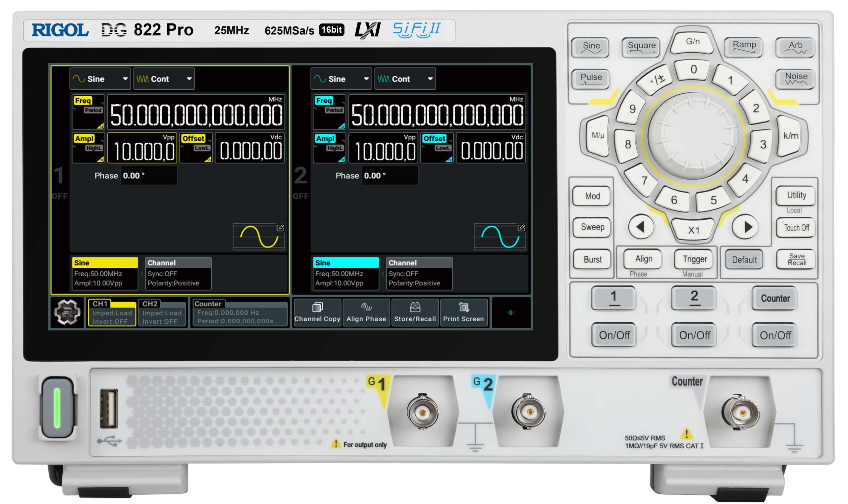848x504 pixels.
Task: Push the right arrow cursor key
Action: 745,227
